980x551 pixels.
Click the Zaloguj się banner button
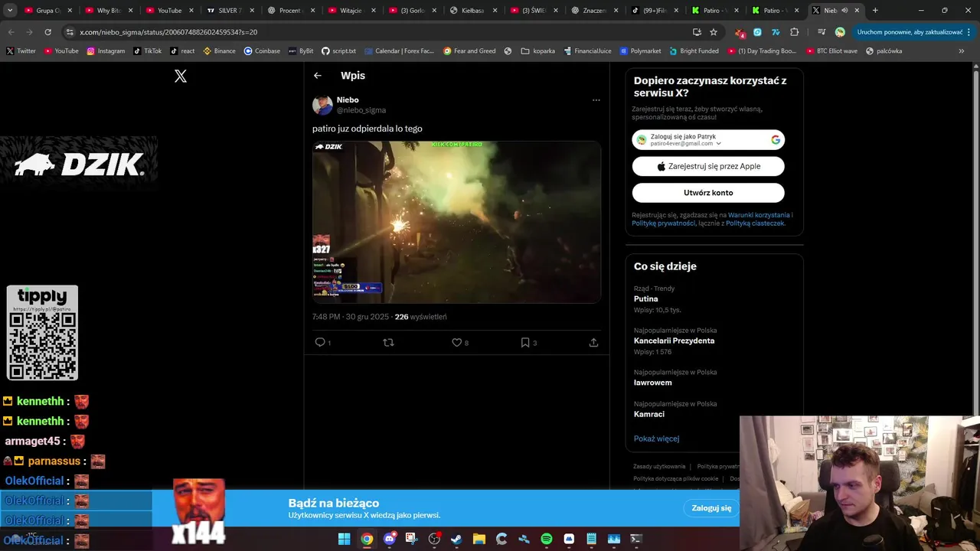click(x=711, y=508)
